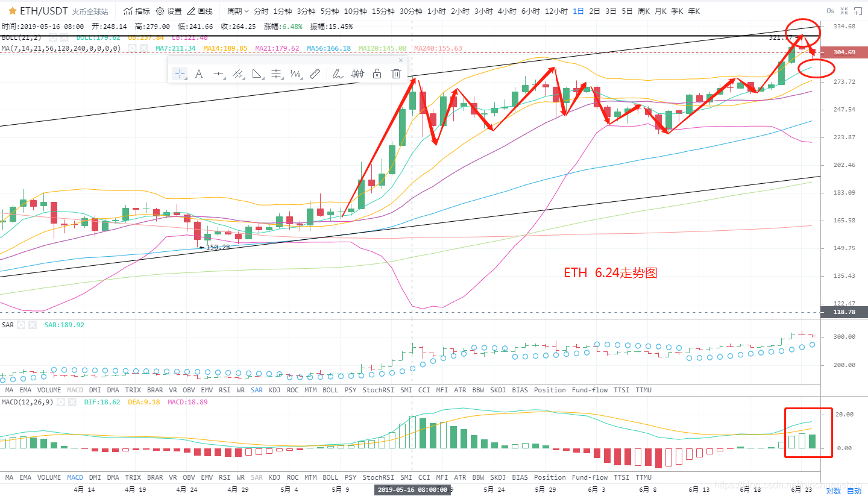Viewport: 868px width, 496px height.
Task: Choose Position in the bottom indicator row
Action: click(x=550, y=477)
